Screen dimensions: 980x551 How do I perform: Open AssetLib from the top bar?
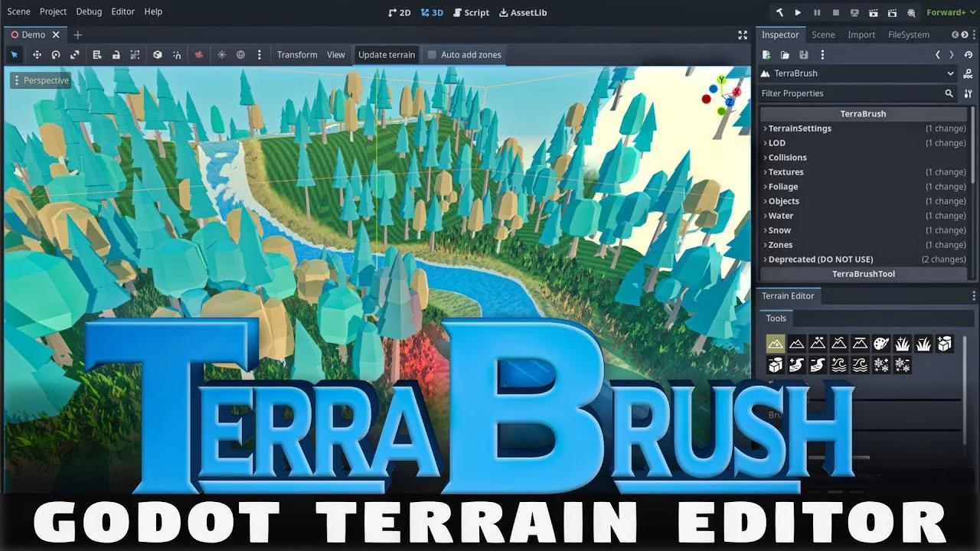tap(523, 12)
